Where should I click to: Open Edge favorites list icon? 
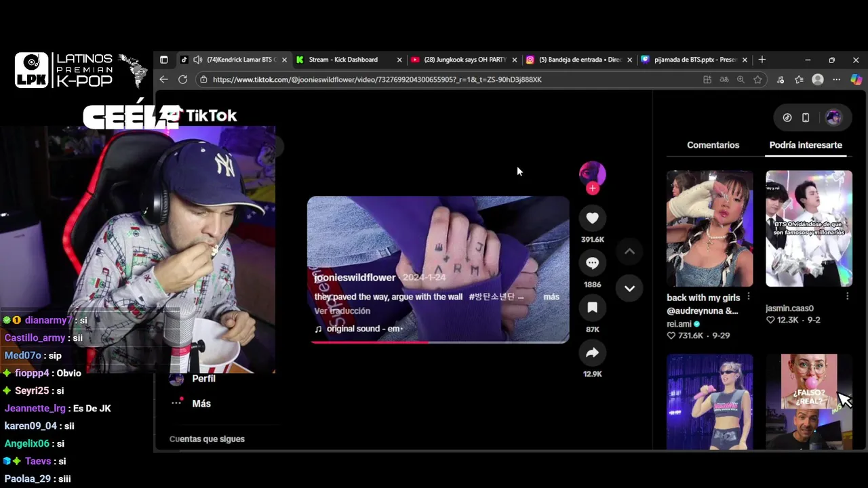coord(799,79)
